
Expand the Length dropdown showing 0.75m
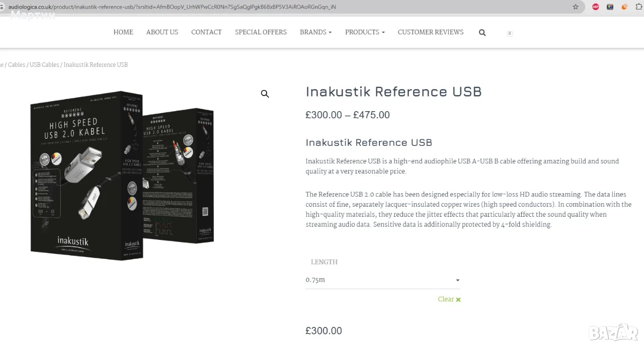[383, 280]
